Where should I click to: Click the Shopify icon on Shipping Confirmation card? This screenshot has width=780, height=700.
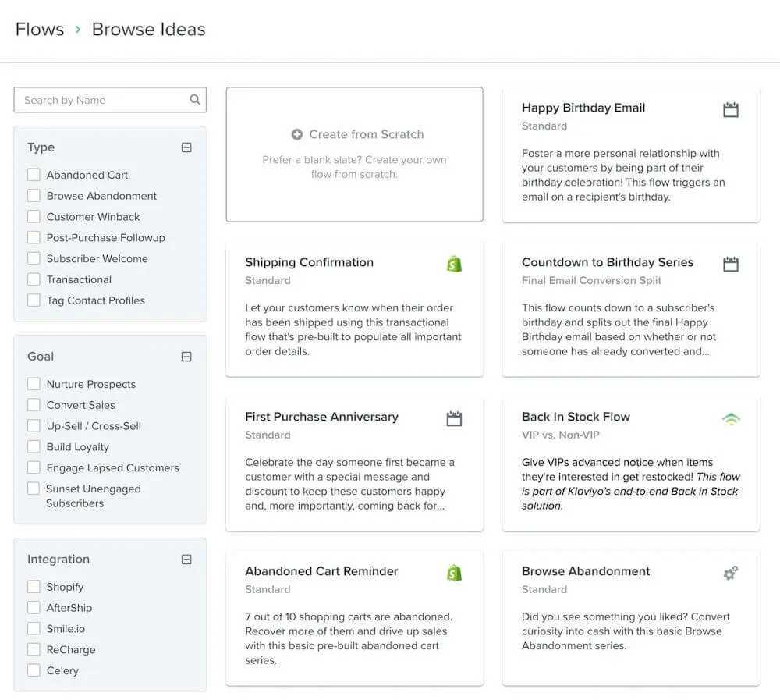tap(454, 264)
